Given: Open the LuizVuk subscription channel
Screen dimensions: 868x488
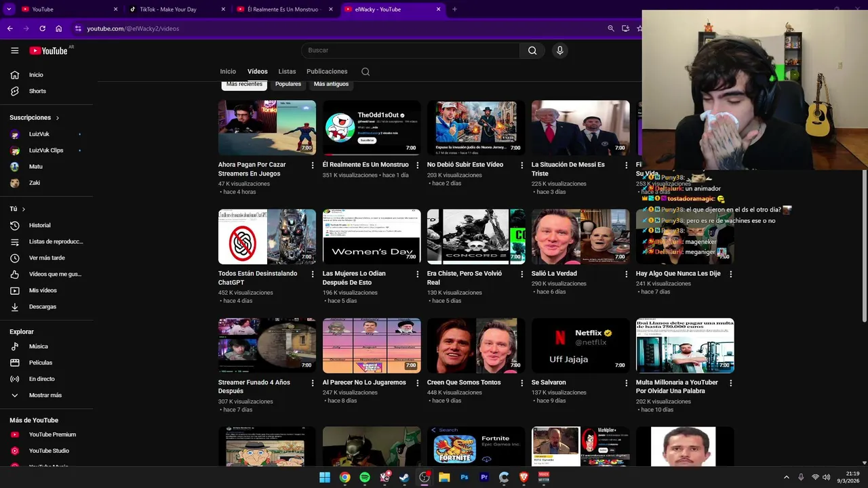Looking at the screenshot, I should 47,134.
